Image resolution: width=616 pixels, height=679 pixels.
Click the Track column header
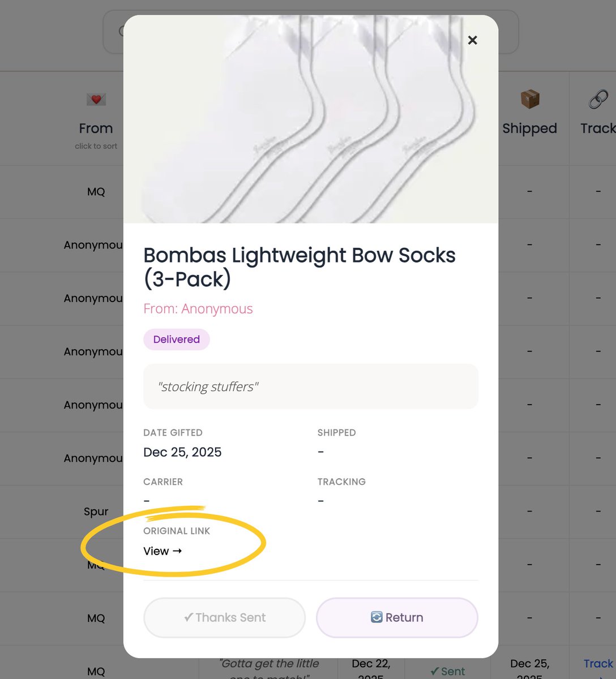tap(598, 128)
